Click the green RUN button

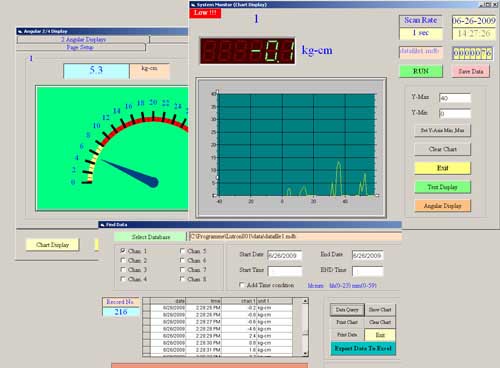[421, 71]
